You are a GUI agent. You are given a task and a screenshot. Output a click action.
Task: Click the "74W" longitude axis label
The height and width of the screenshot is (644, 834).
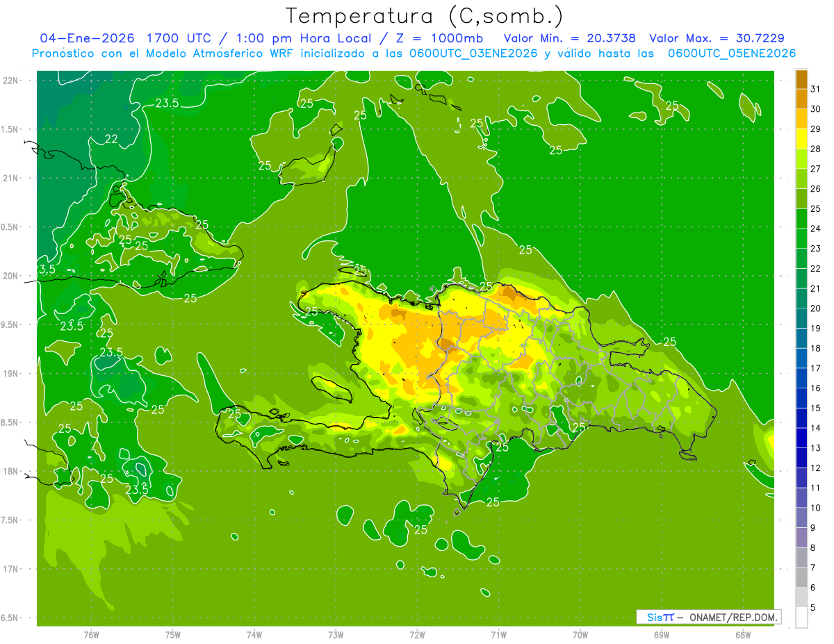[254, 635]
